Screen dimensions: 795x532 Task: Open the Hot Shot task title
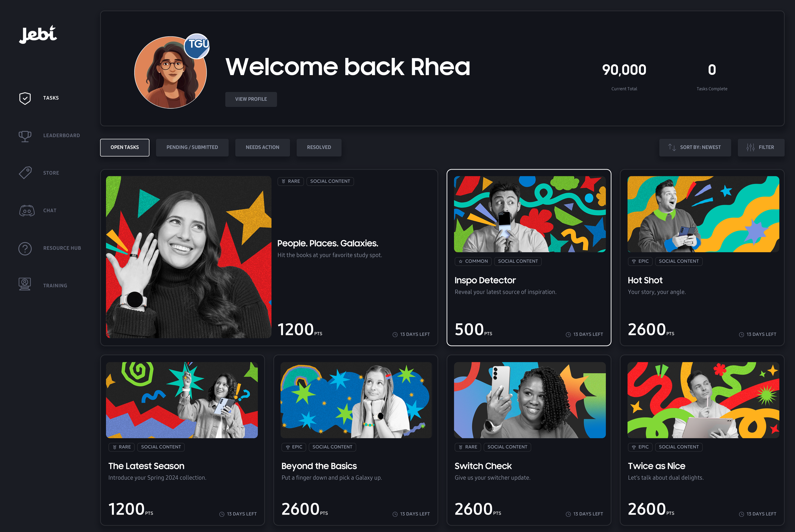(x=645, y=280)
